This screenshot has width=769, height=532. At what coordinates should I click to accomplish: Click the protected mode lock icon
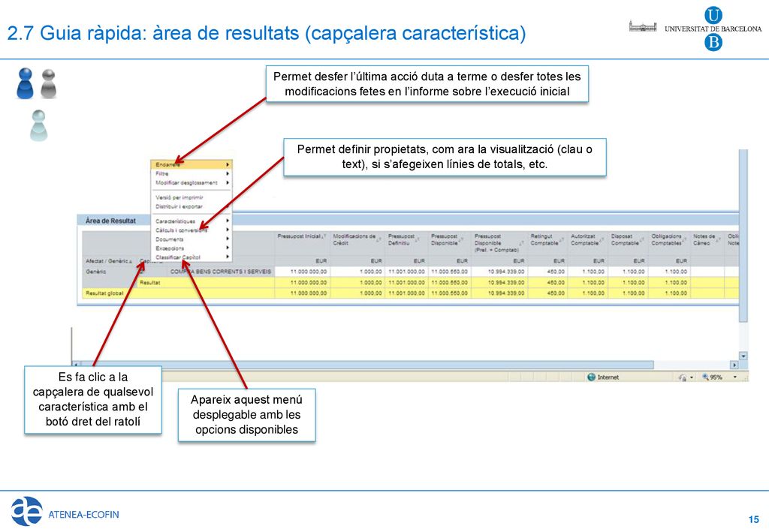(x=682, y=377)
